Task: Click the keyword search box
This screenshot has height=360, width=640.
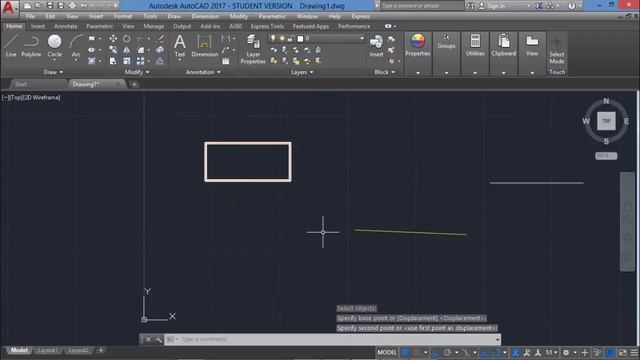Action: tap(422, 6)
